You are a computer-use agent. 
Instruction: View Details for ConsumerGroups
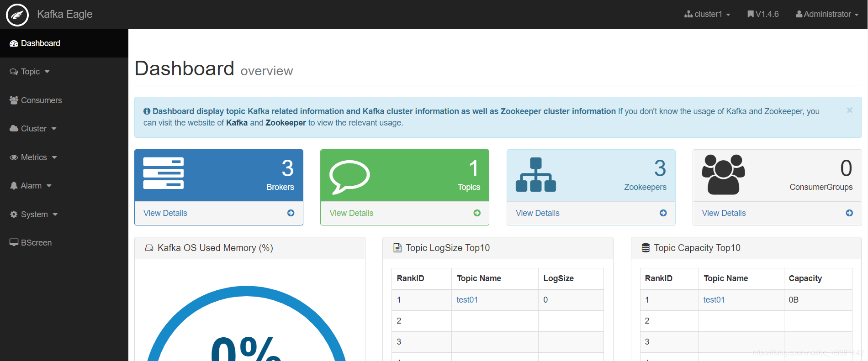[x=724, y=213]
